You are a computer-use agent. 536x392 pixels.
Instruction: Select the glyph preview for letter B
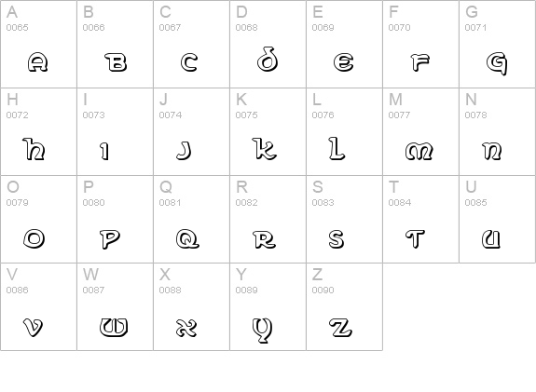coord(116,62)
